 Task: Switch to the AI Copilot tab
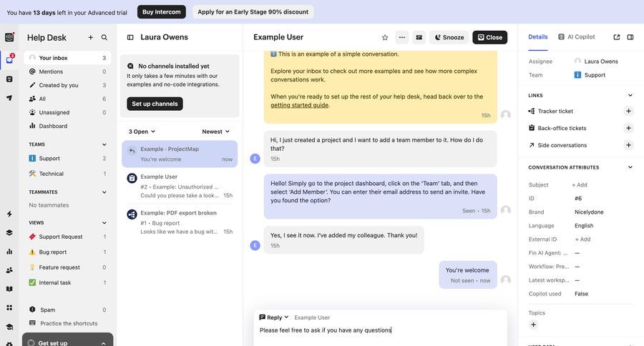[x=576, y=37]
